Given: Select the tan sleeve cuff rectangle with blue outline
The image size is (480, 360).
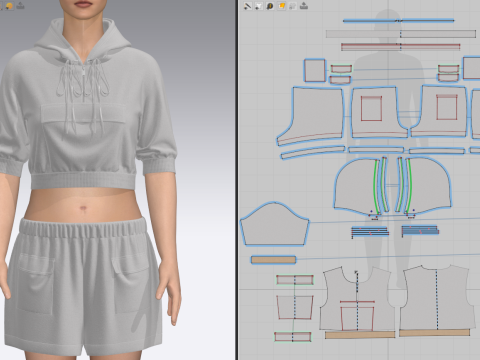Looking at the screenshot, I should 273,260.
